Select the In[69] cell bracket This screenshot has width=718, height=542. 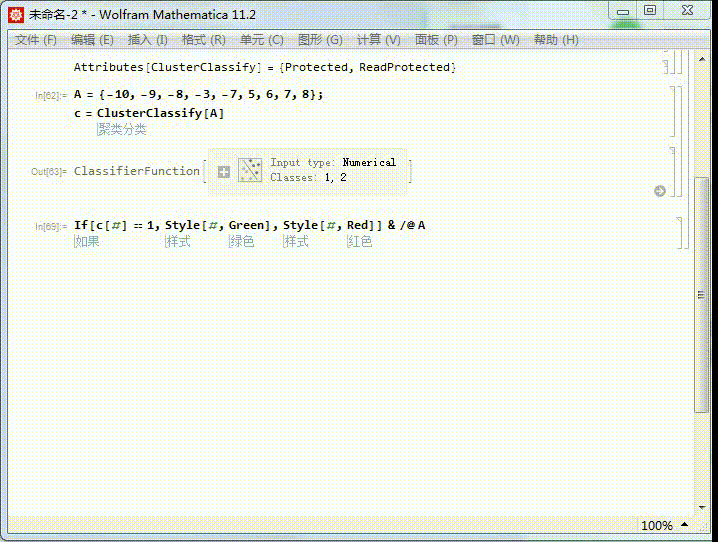coord(680,233)
